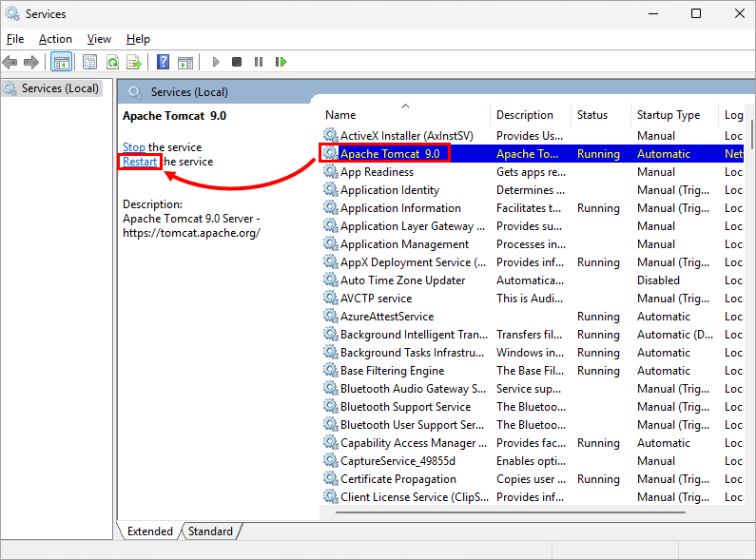Switch to the Standard tab
Screen dimensions: 756x560
click(209, 531)
